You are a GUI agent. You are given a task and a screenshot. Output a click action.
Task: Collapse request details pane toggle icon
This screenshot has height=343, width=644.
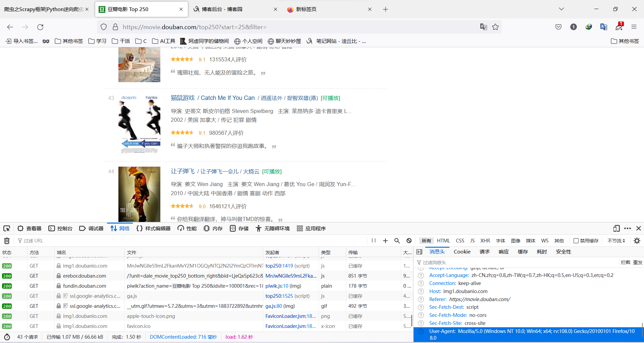(x=419, y=252)
